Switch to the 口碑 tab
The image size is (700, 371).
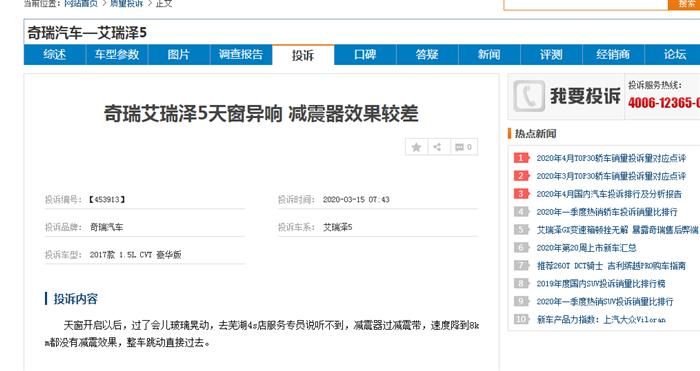click(365, 54)
